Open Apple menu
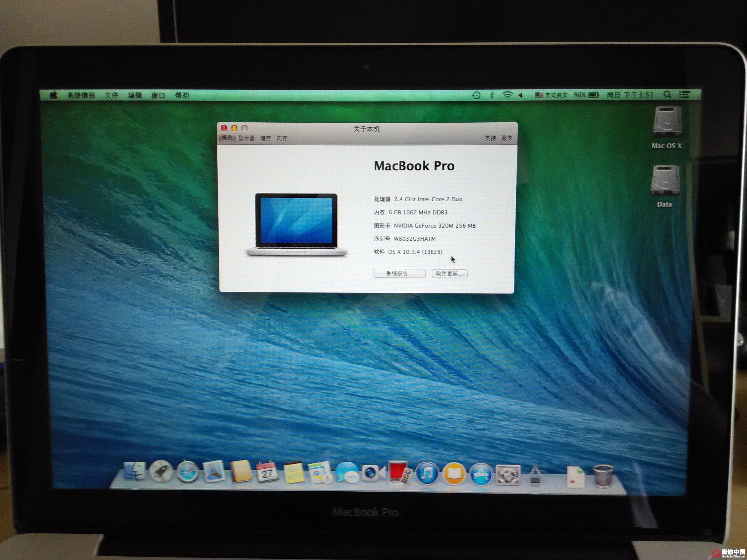 click(x=54, y=95)
